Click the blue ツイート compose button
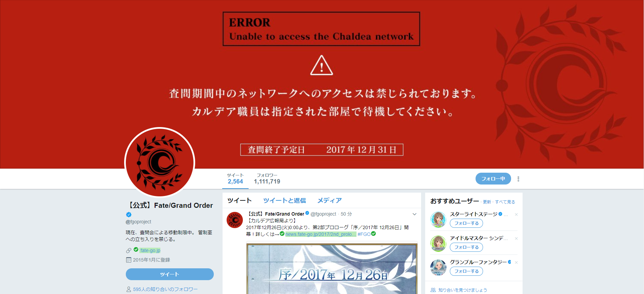Viewport: 644px width, 294px height. pos(170,274)
